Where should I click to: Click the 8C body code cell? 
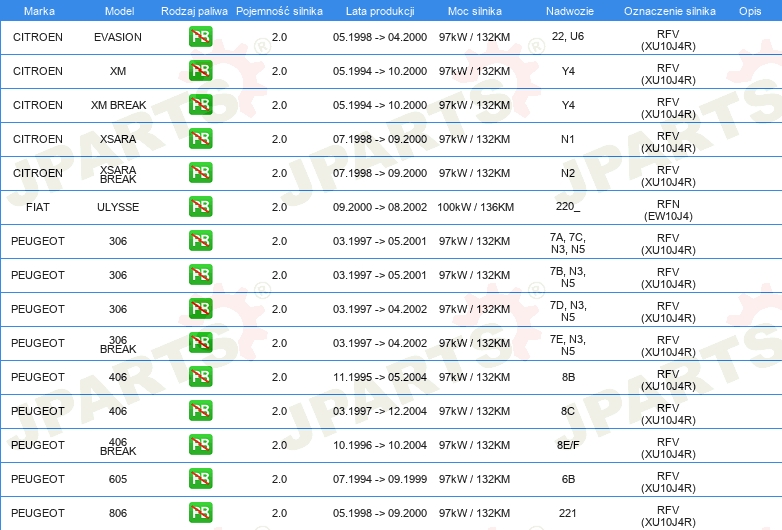(x=568, y=411)
